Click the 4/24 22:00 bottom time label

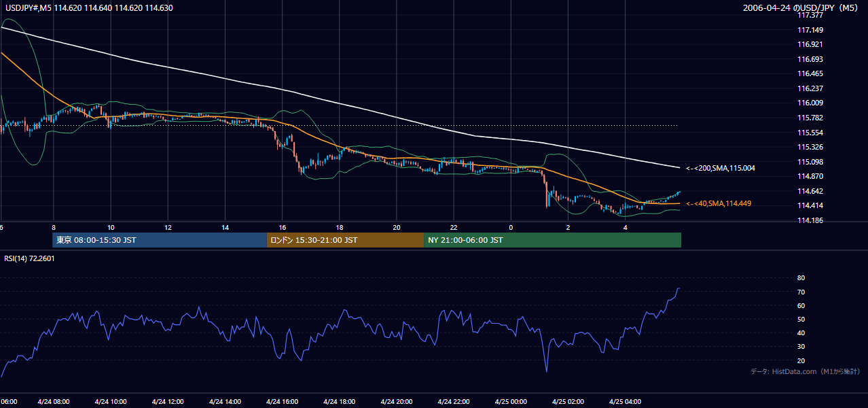pyautogui.click(x=454, y=401)
